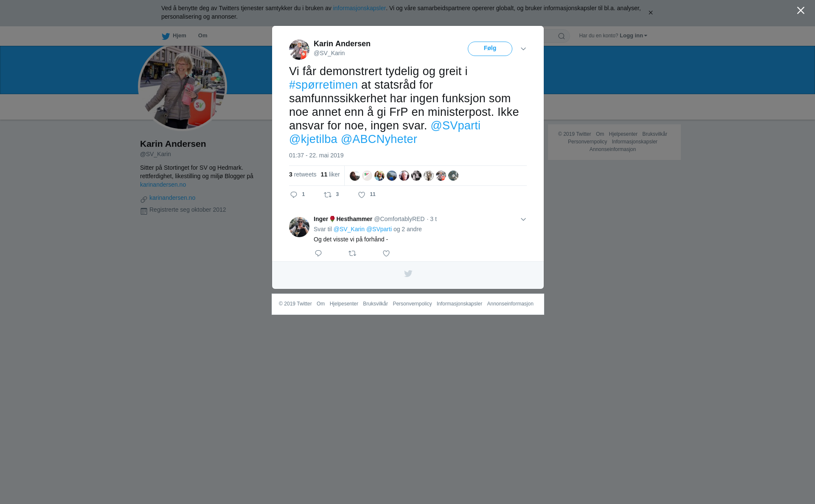Go to Hjem in top navigation
The width and height of the screenshot is (815, 504).
click(x=174, y=36)
